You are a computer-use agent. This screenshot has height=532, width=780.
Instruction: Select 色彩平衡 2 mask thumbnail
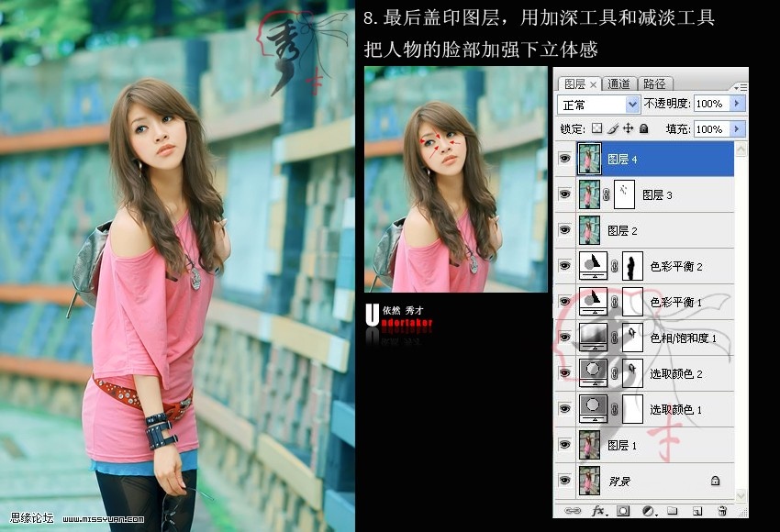tap(633, 265)
